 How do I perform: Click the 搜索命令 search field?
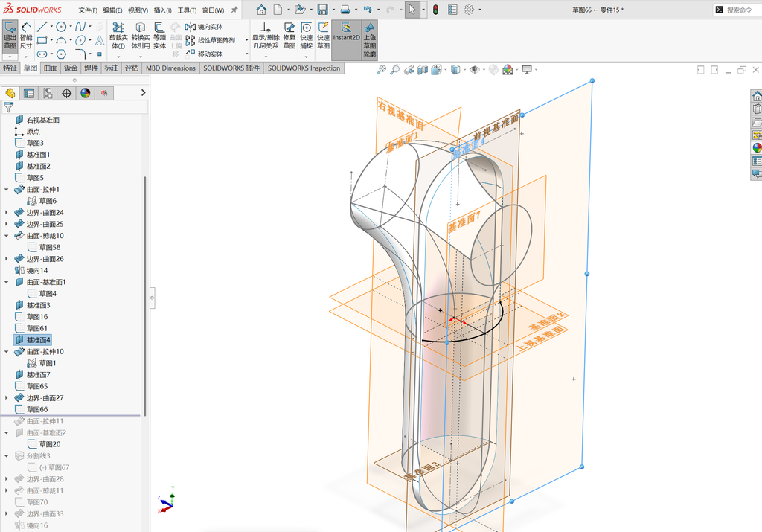(737, 10)
